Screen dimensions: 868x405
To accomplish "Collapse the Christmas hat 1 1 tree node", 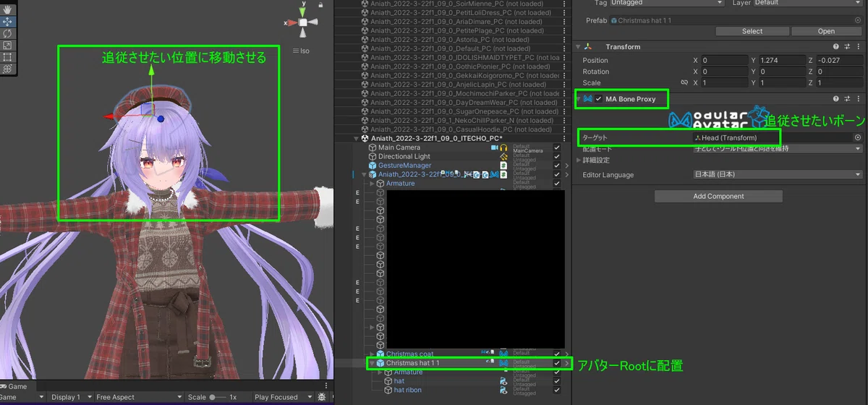I will [371, 363].
